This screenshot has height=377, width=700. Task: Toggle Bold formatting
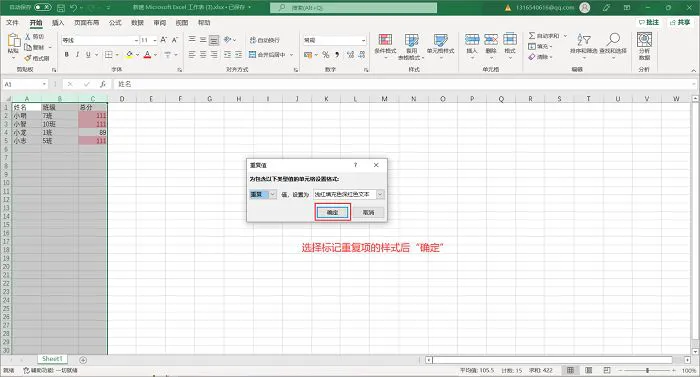click(67, 54)
